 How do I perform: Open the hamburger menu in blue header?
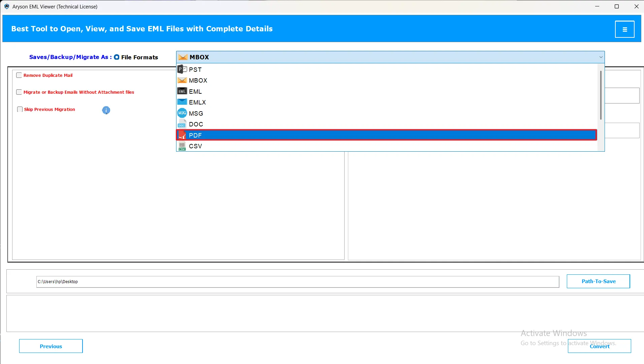click(624, 29)
